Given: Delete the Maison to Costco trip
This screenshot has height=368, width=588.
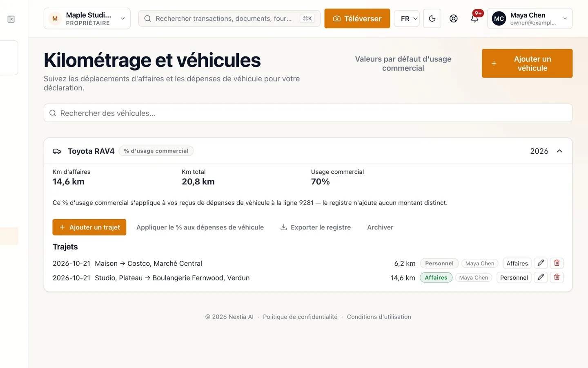Looking at the screenshot, I should coord(557,263).
